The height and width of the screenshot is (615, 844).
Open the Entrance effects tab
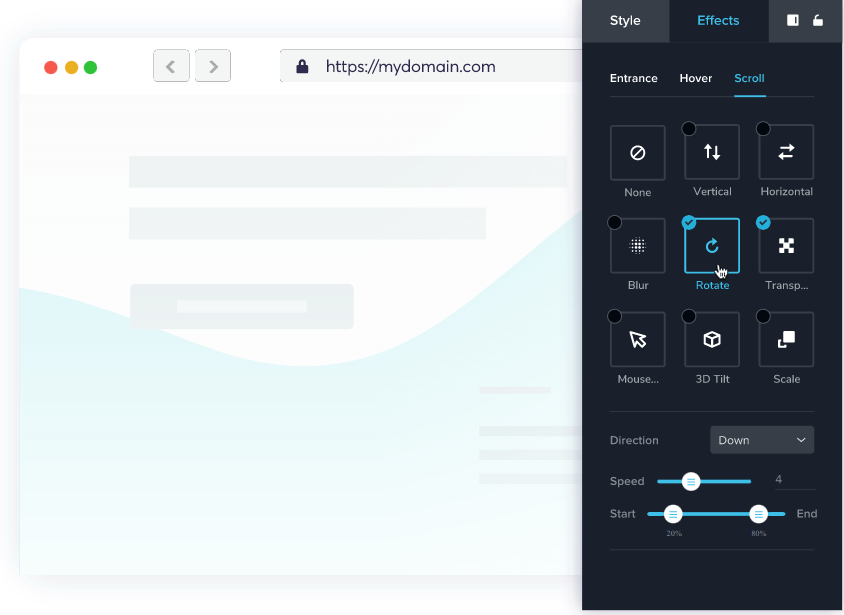coord(634,79)
